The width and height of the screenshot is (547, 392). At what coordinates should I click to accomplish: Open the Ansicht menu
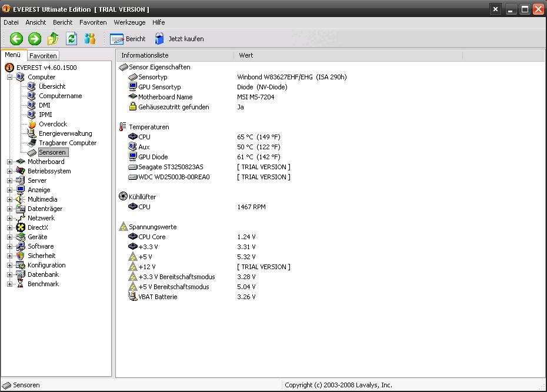click(35, 22)
